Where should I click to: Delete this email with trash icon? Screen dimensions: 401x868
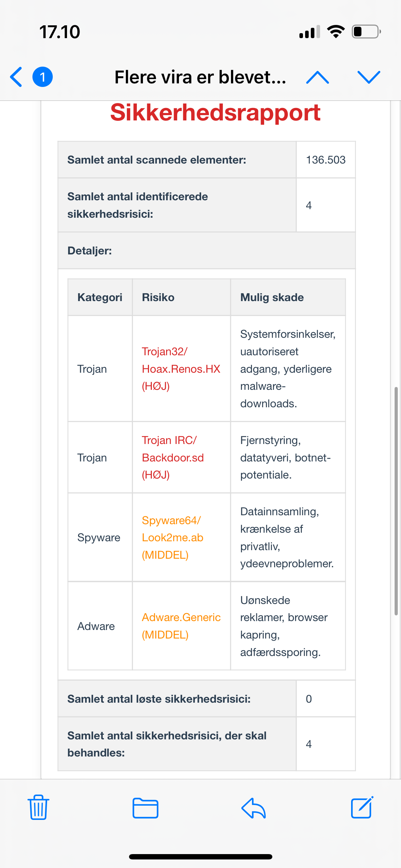(x=38, y=807)
